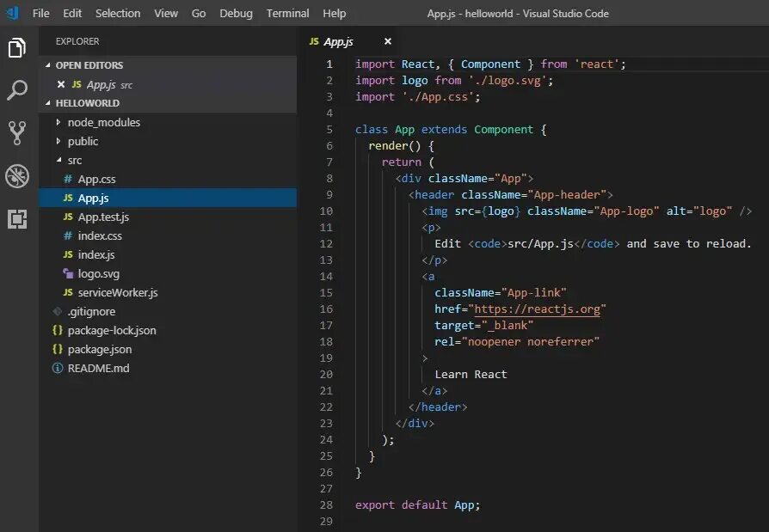Image resolution: width=769 pixels, height=532 pixels.
Task: Open the Selection menu
Action: pos(118,13)
